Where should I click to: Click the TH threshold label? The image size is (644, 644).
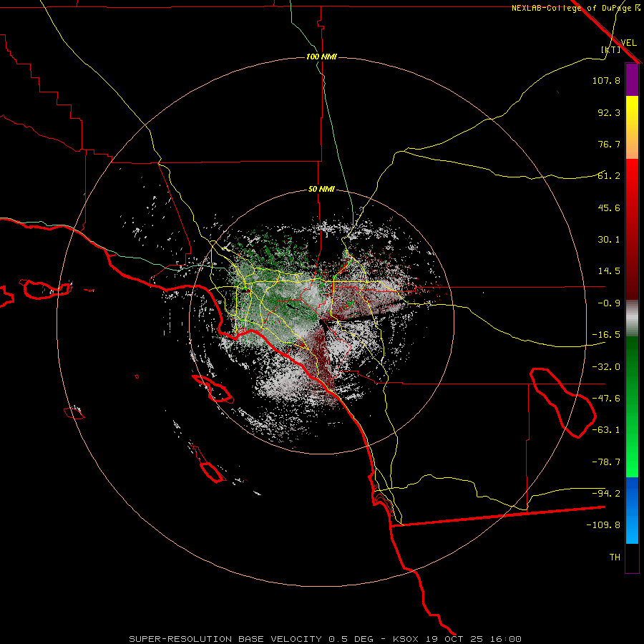tap(615, 557)
